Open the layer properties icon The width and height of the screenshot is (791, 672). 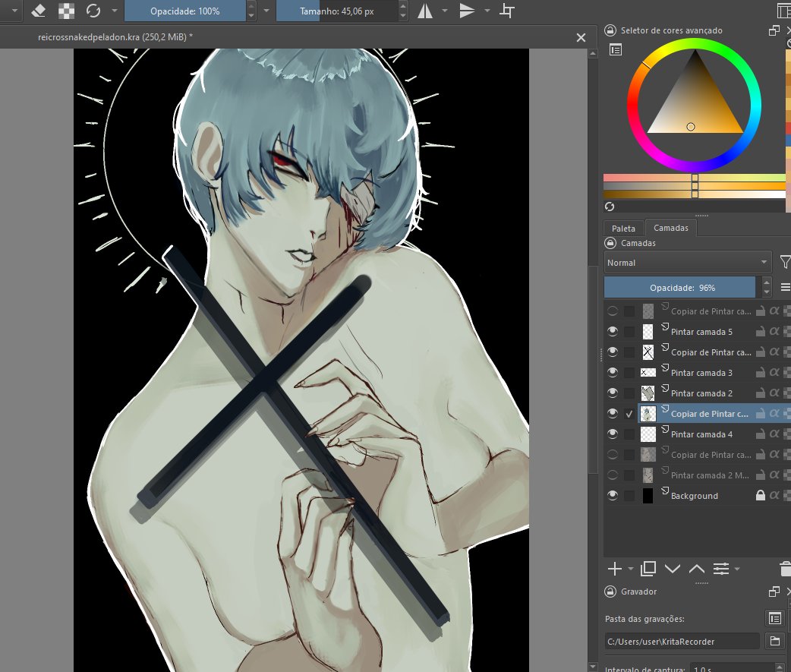coord(721,569)
